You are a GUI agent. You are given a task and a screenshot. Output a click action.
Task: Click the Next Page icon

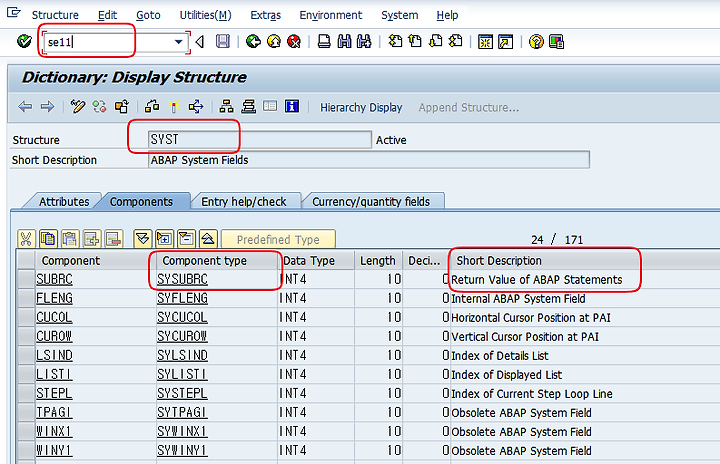coord(435,42)
